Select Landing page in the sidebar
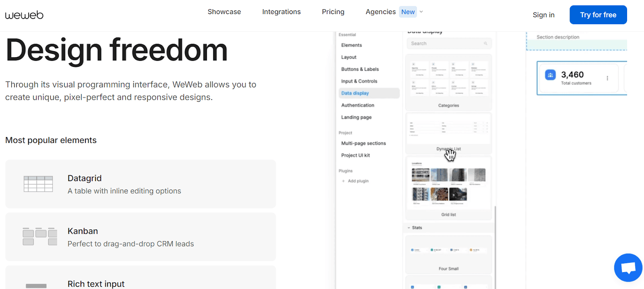Screen dimensions: 644x289 (356, 117)
